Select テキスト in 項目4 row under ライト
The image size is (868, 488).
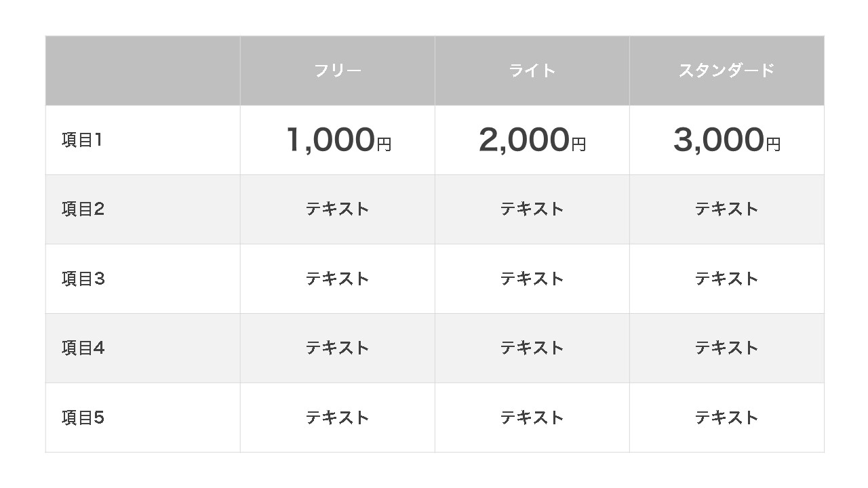click(532, 348)
